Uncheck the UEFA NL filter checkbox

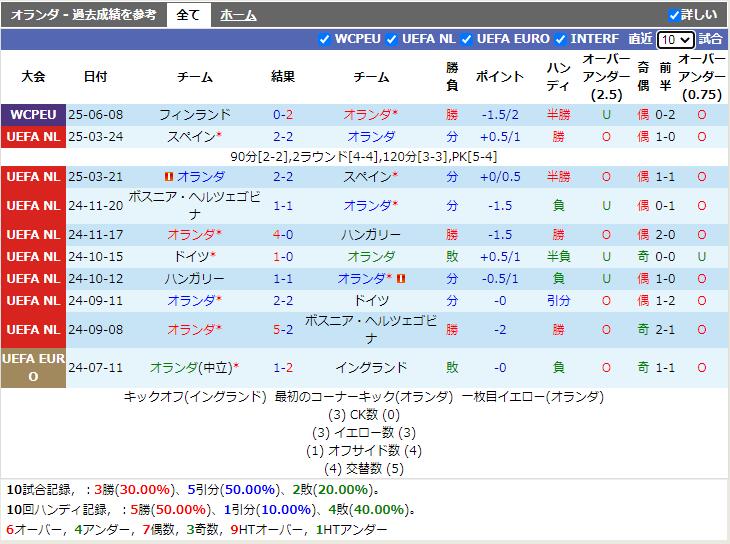tap(392, 40)
